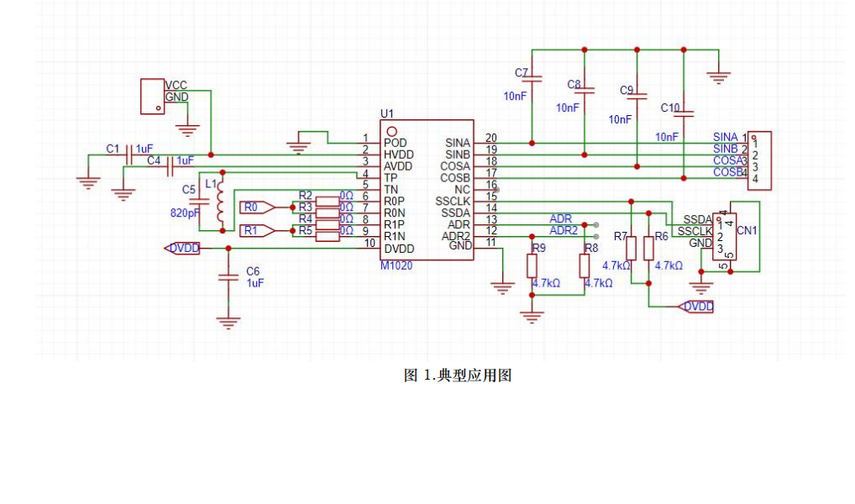Select resistor R8 symbol

[x=585, y=265]
